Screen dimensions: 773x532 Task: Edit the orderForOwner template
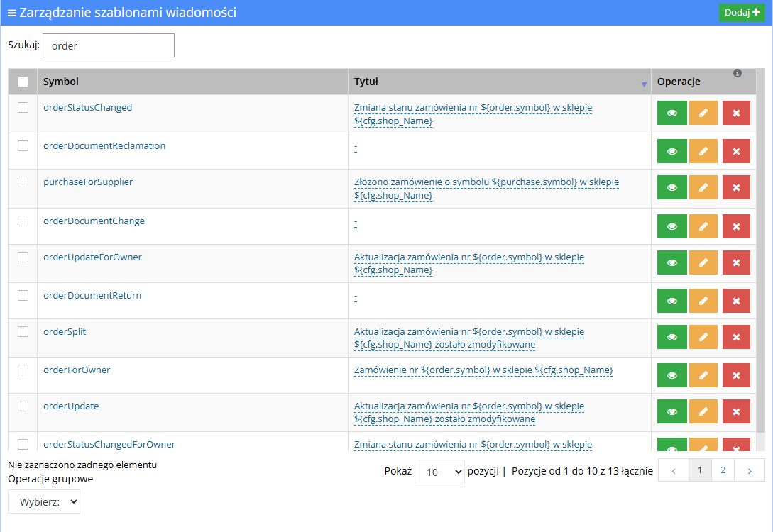703,375
